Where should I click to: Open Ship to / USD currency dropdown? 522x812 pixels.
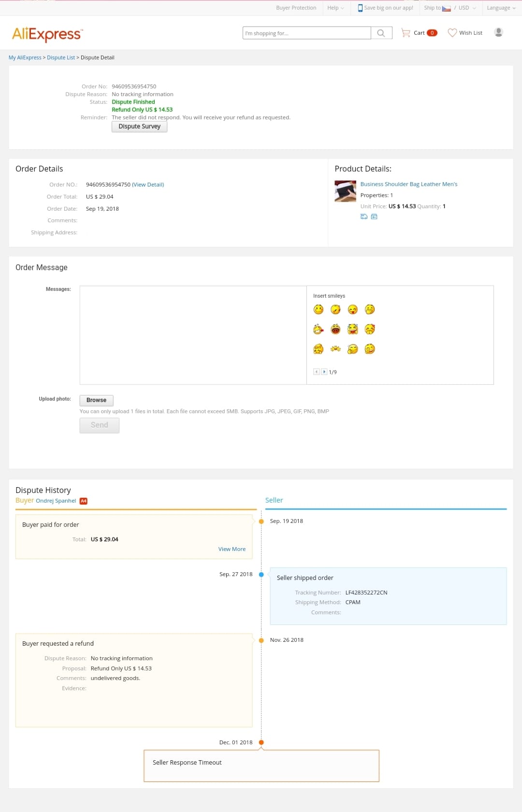pos(449,8)
